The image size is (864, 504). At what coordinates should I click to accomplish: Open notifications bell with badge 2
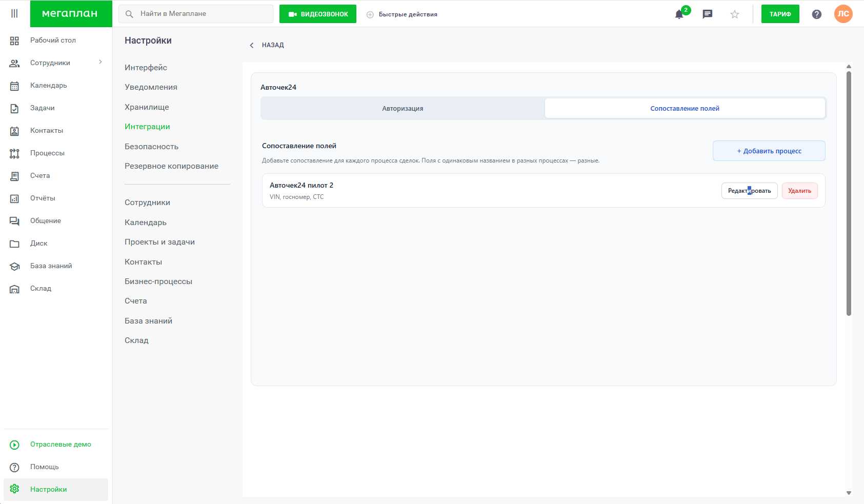click(680, 14)
